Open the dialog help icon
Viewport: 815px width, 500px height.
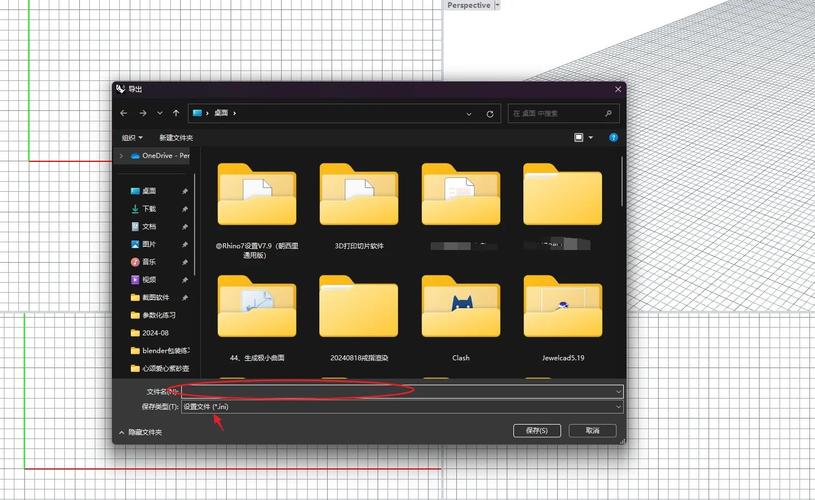[613, 137]
